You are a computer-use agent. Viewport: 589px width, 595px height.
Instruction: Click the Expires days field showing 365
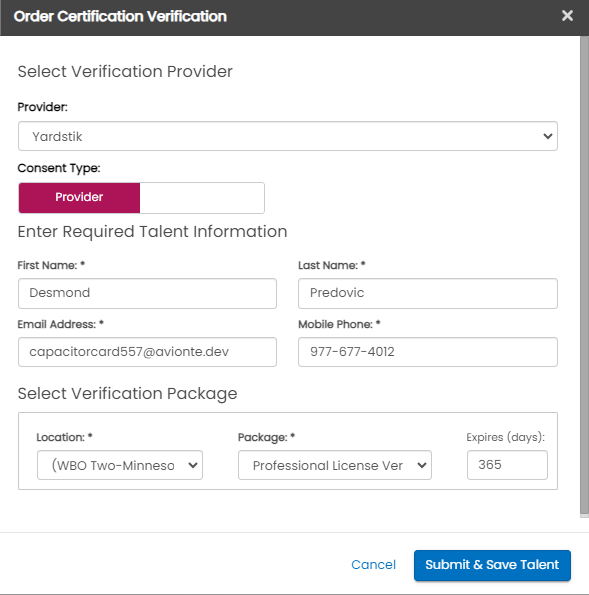(x=507, y=465)
